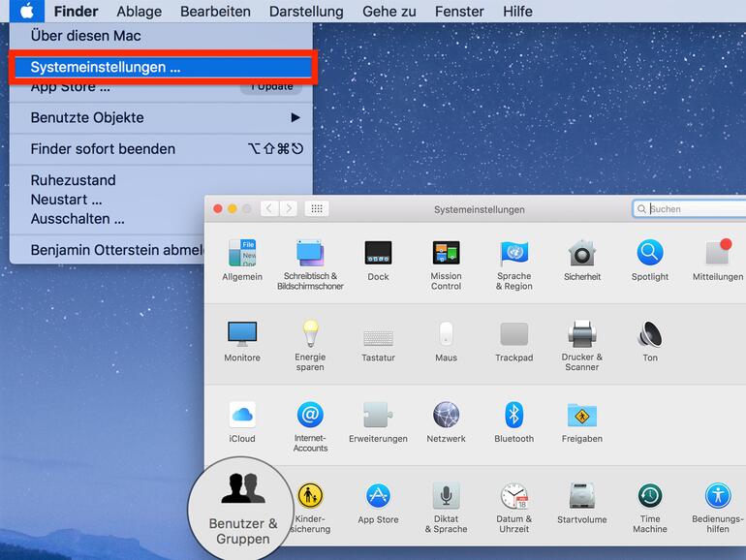Show all preferences grid button

pos(317,208)
